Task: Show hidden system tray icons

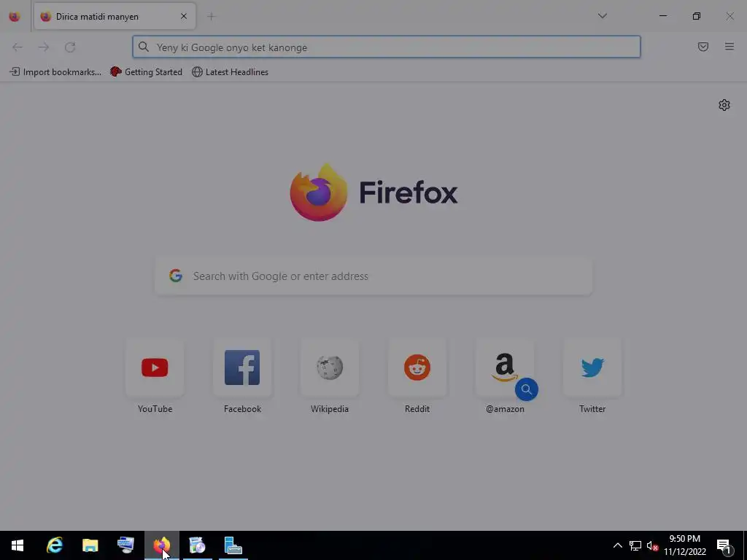Action: (x=617, y=545)
